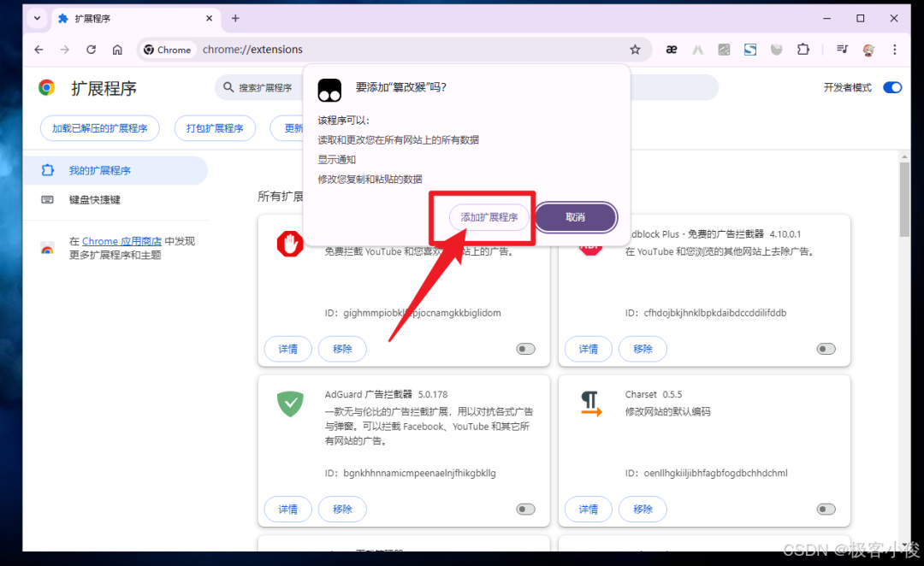The width and height of the screenshot is (924, 566).
Task: Open the browser home page
Action: [x=117, y=50]
